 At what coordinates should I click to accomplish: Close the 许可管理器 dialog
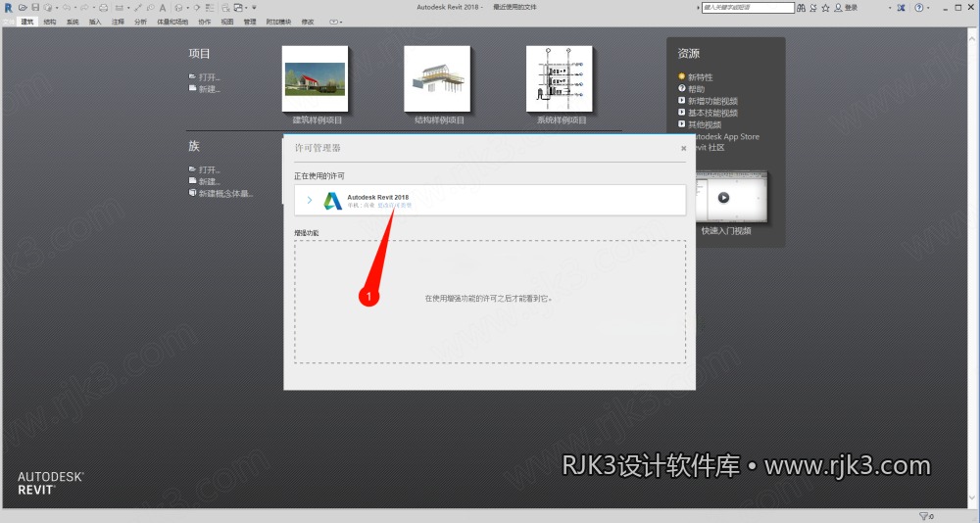683,148
